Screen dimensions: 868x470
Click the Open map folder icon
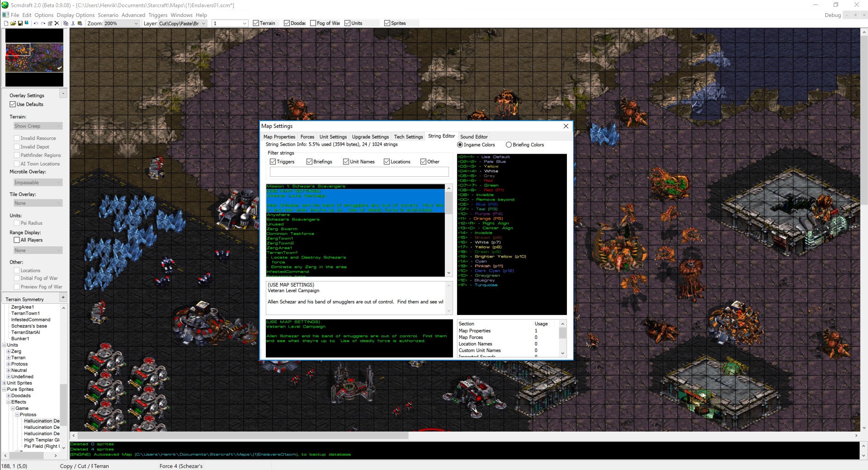coord(13,23)
